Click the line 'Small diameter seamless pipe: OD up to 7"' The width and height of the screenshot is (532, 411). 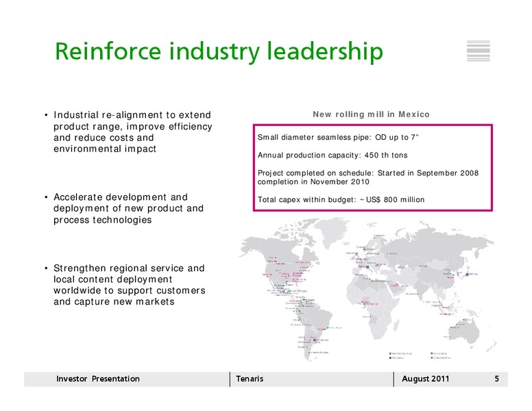(x=338, y=137)
